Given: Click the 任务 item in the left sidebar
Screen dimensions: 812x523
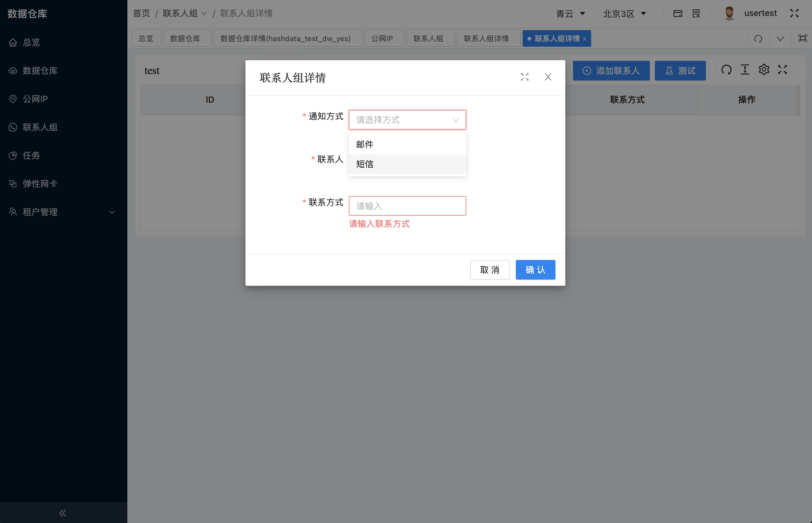Looking at the screenshot, I should 31,155.
